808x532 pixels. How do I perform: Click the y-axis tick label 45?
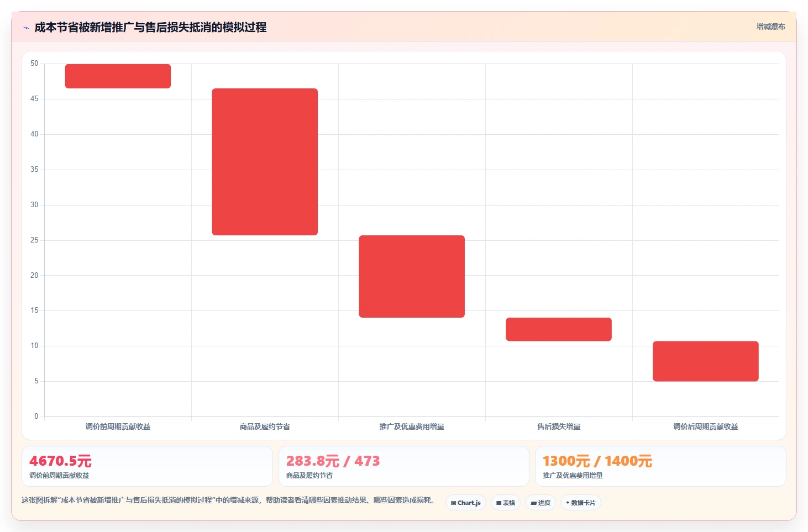click(34, 99)
